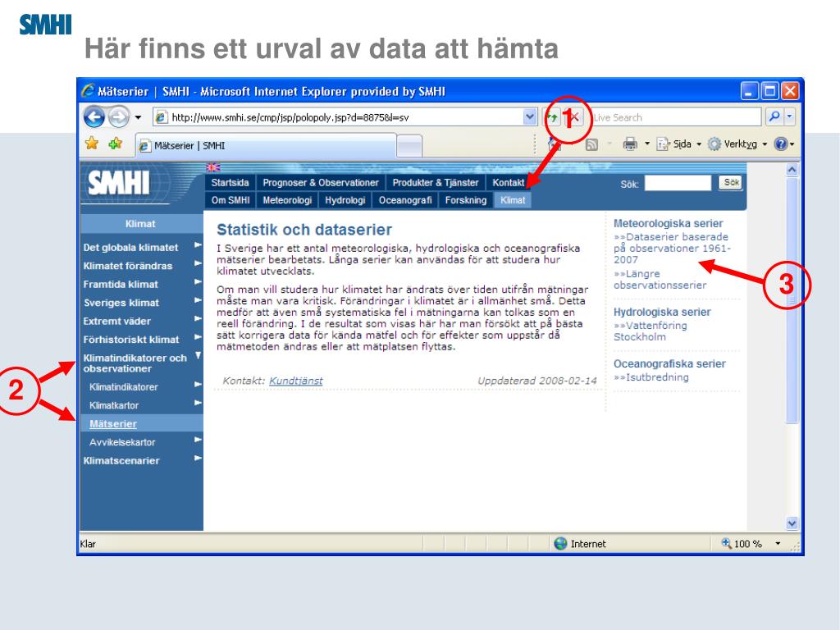
Task: Click the green Refresh arrows icon
Action: coord(551,117)
